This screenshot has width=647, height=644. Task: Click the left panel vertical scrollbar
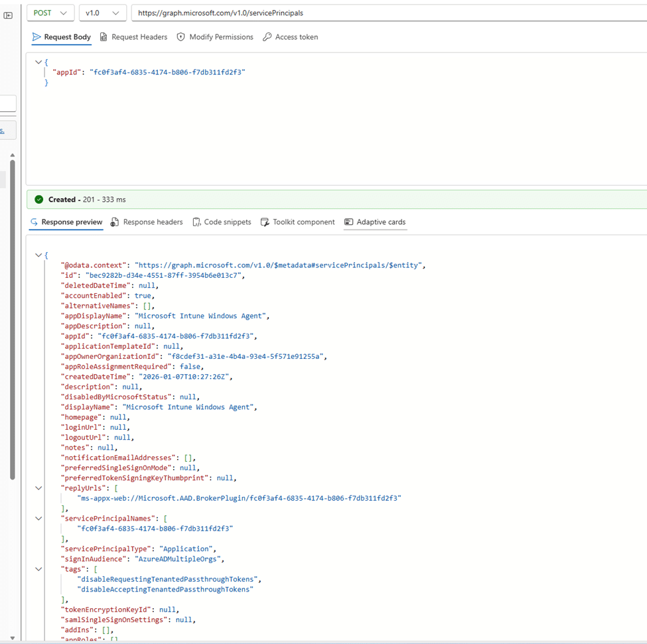coord(12,318)
